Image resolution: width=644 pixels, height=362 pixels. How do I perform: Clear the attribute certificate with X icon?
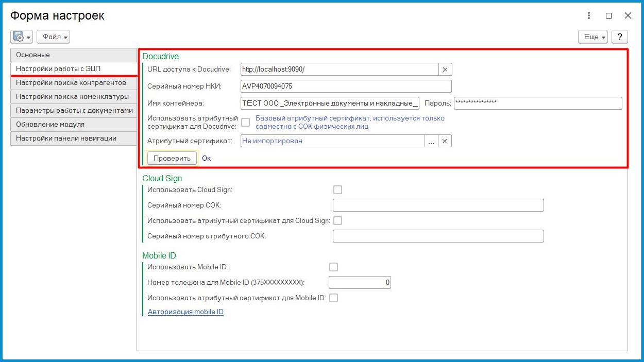click(445, 141)
